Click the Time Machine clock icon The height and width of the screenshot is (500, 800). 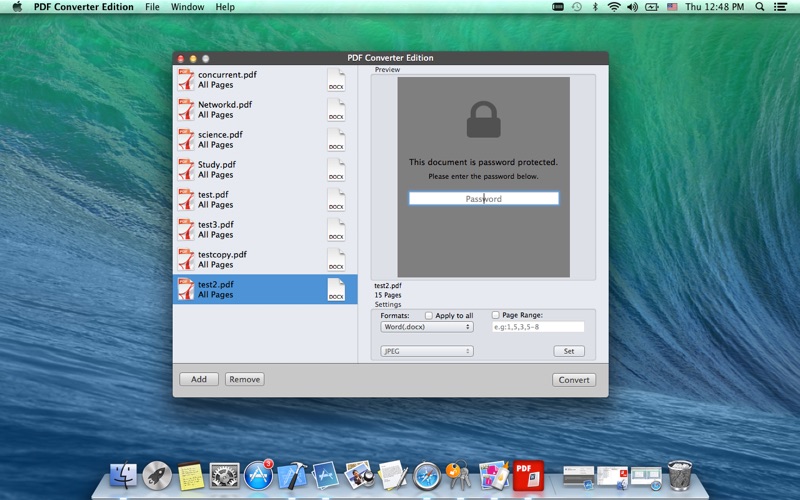click(577, 7)
